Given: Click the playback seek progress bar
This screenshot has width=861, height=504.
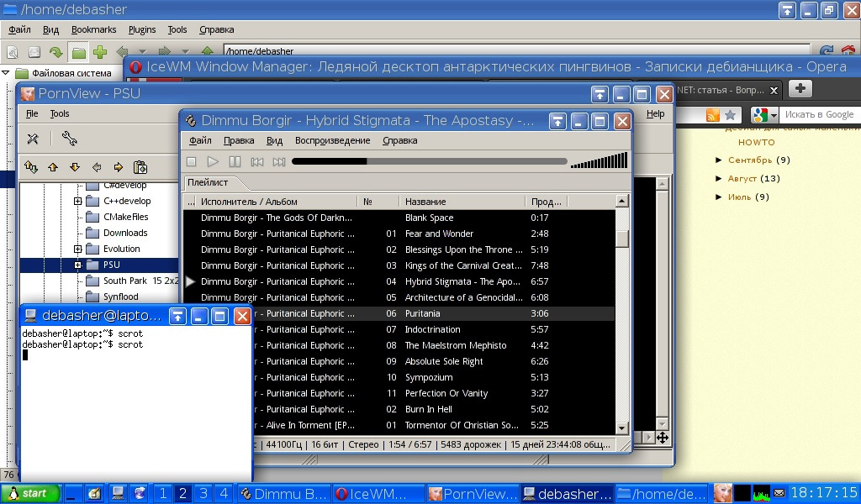Looking at the screenshot, I should coord(429,161).
